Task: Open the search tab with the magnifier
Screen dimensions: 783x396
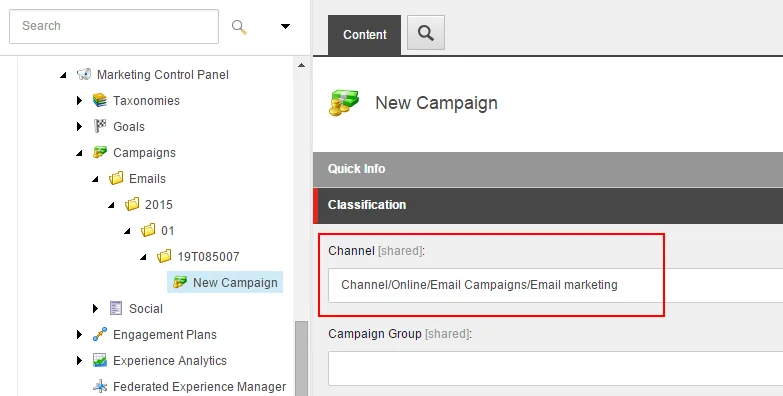Action: click(x=425, y=33)
